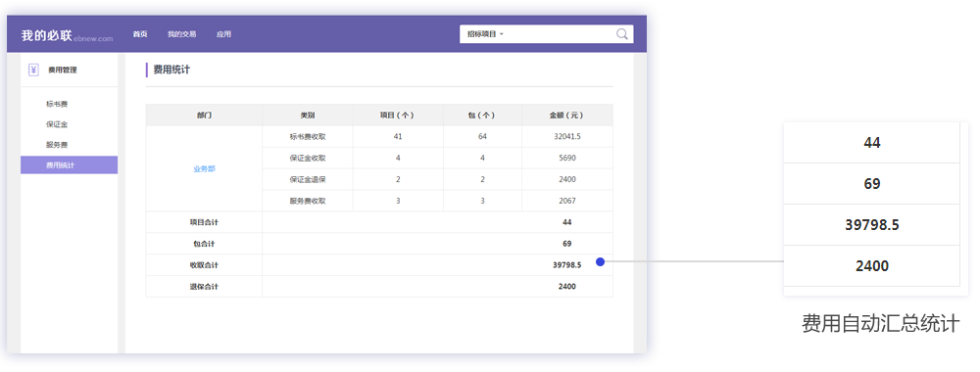Select 保证金 in the sidebar
This screenshot has height=372, width=980.
click(57, 124)
